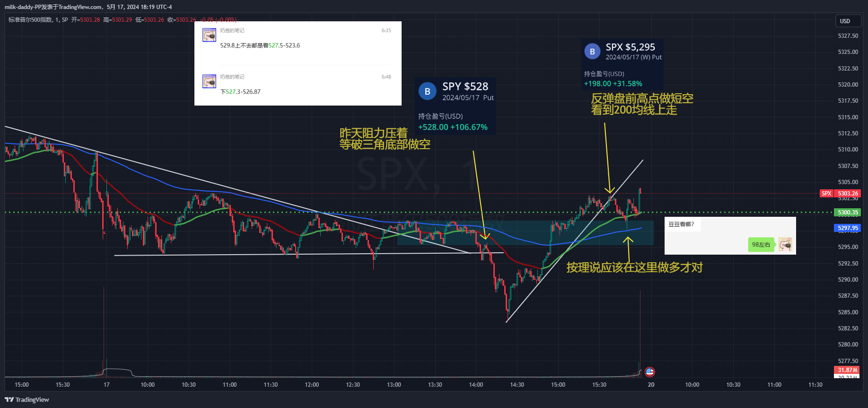Click the avatar on the 6:35 note
Image resolution: width=868 pixels, height=408 pixels.
(x=209, y=35)
